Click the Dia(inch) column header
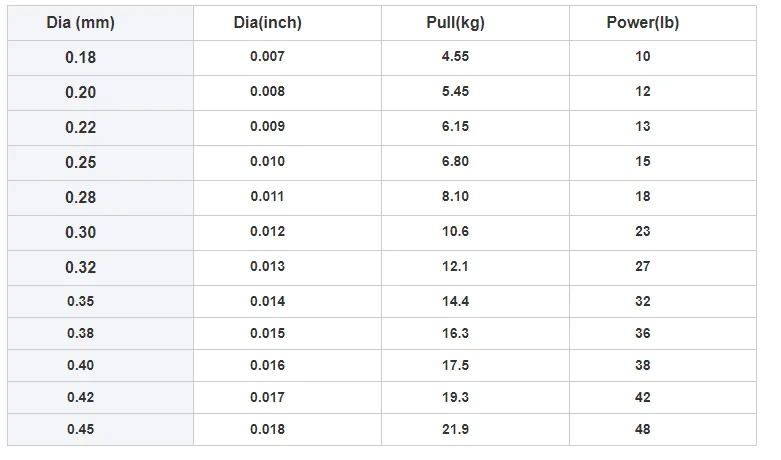 [x=268, y=23]
